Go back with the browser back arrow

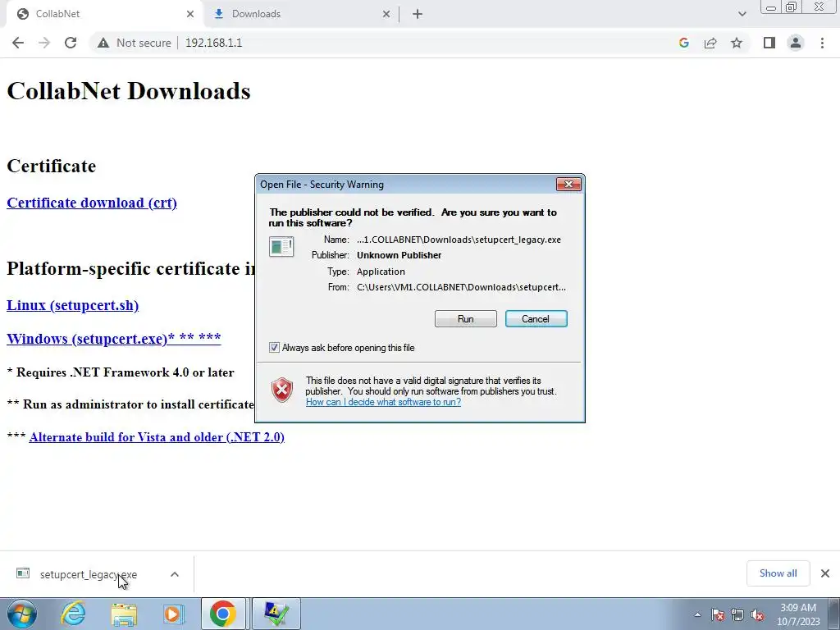[18, 43]
